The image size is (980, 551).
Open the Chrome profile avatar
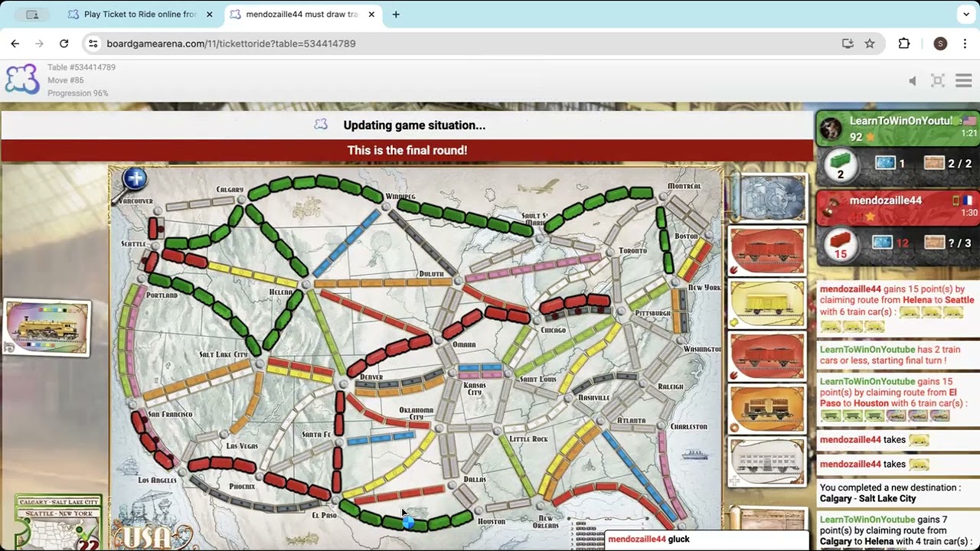point(940,44)
